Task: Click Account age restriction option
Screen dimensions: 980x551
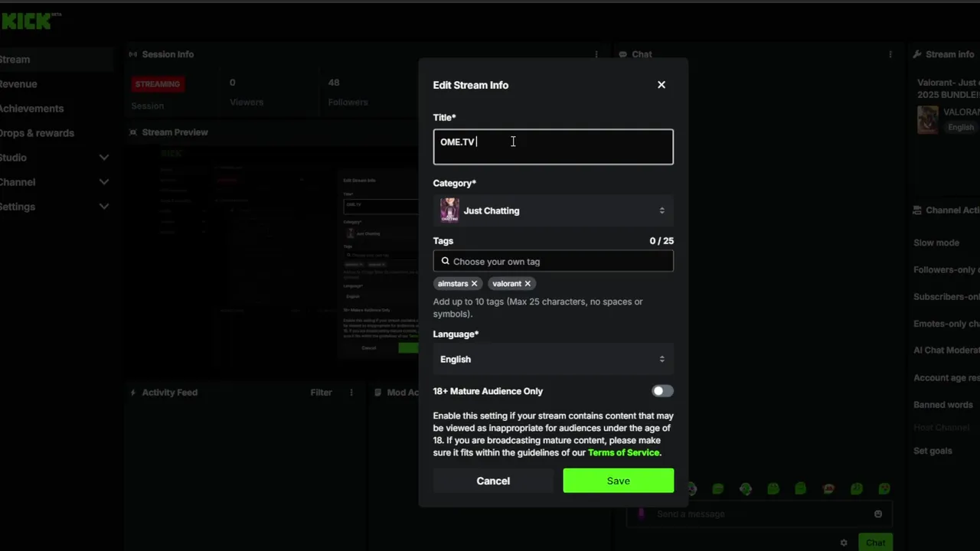Action: coord(946,378)
